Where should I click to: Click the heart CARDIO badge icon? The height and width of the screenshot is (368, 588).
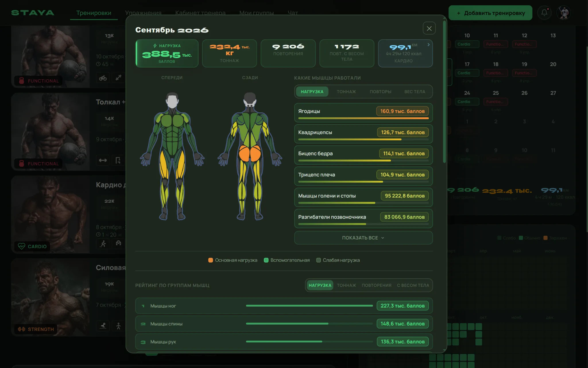pos(22,246)
